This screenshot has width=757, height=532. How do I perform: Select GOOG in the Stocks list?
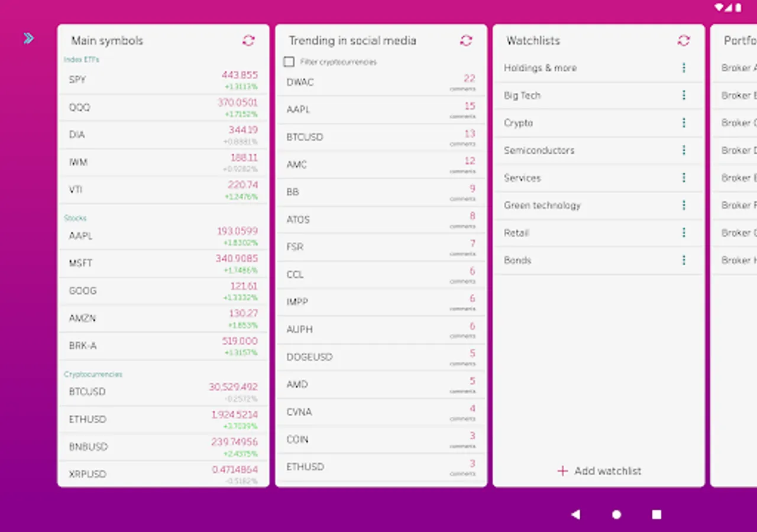click(163, 291)
